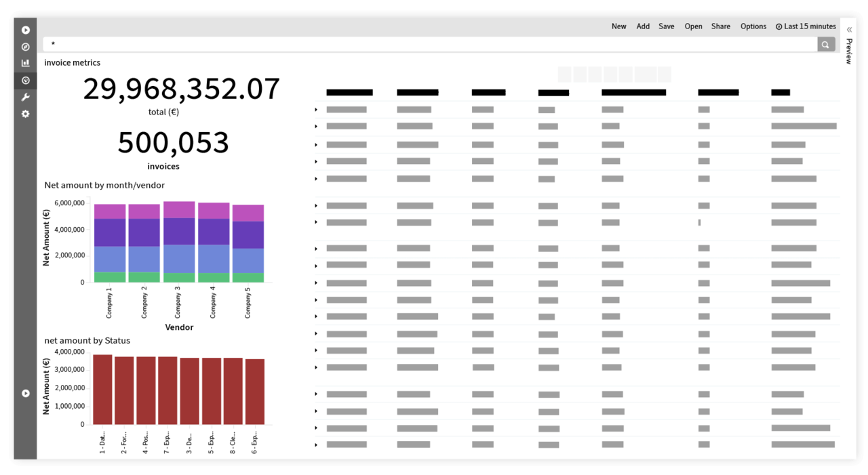868x475 pixels.
Task: Click the first red bar in Status chart
Action: [x=102, y=390]
